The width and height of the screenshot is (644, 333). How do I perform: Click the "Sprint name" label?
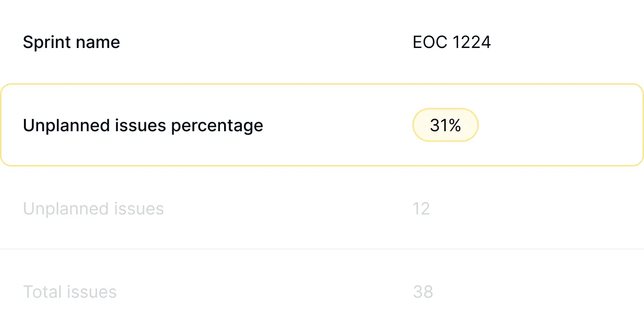[x=72, y=42]
